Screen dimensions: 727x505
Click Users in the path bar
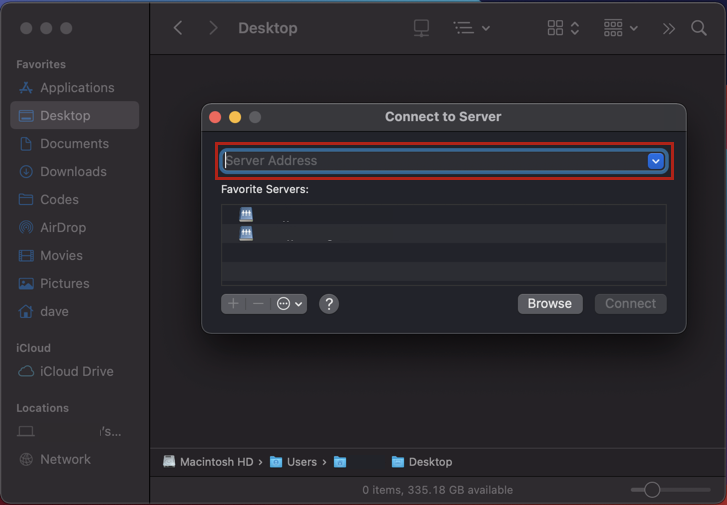[293, 462]
